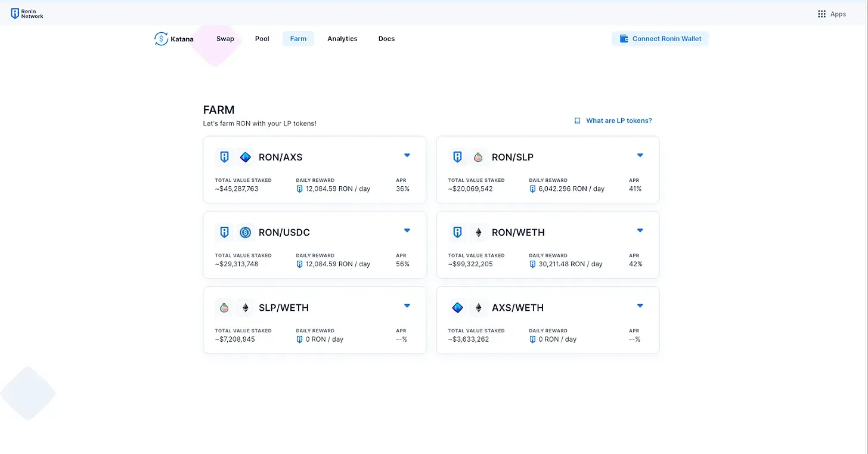868x454 pixels.
Task: Expand the RON/AXS farm details
Action: tap(407, 155)
